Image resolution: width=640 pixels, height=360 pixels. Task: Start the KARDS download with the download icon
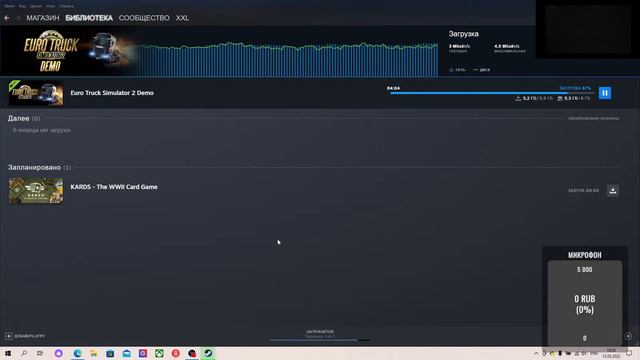pos(613,191)
